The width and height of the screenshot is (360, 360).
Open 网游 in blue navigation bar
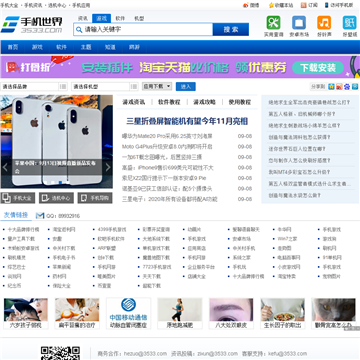click(134, 47)
